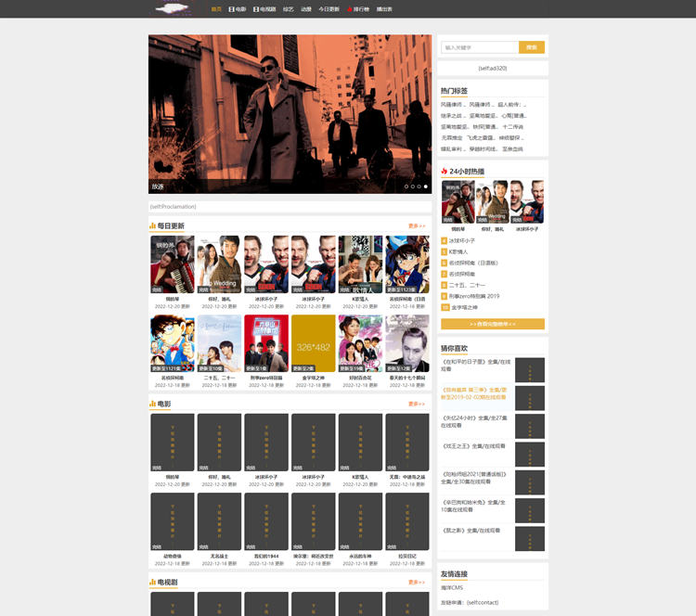The image size is (696, 616).
Task: Expand 更多 in the 每日更新 section
Action: (x=417, y=225)
